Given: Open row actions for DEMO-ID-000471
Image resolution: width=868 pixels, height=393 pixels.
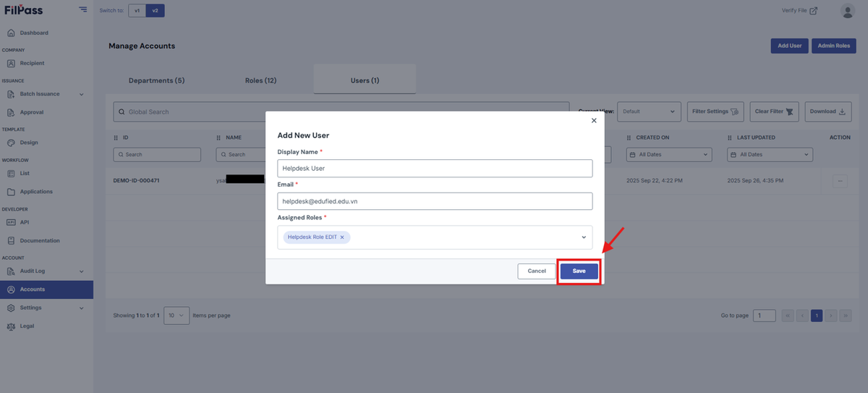Looking at the screenshot, I should 840,182.
